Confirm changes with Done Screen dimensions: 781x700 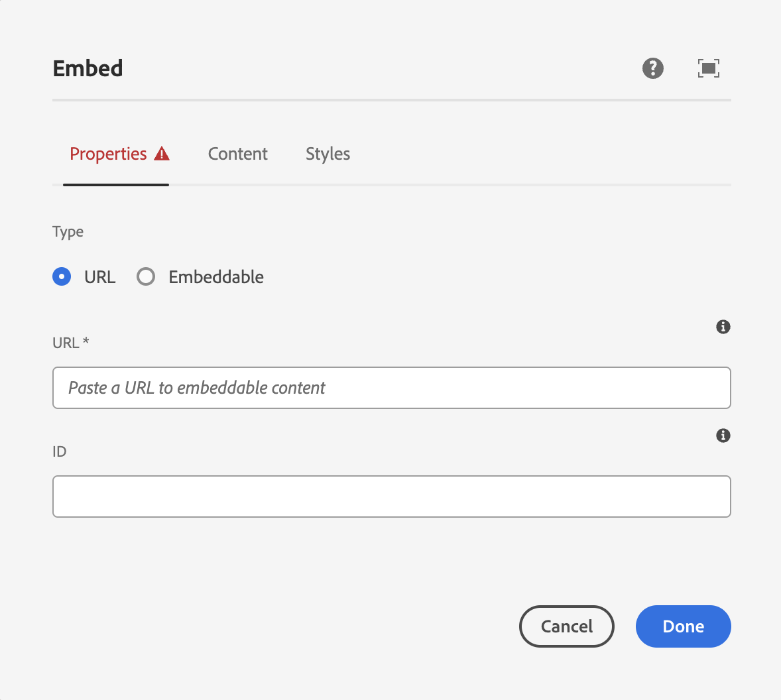coord(683,626)
